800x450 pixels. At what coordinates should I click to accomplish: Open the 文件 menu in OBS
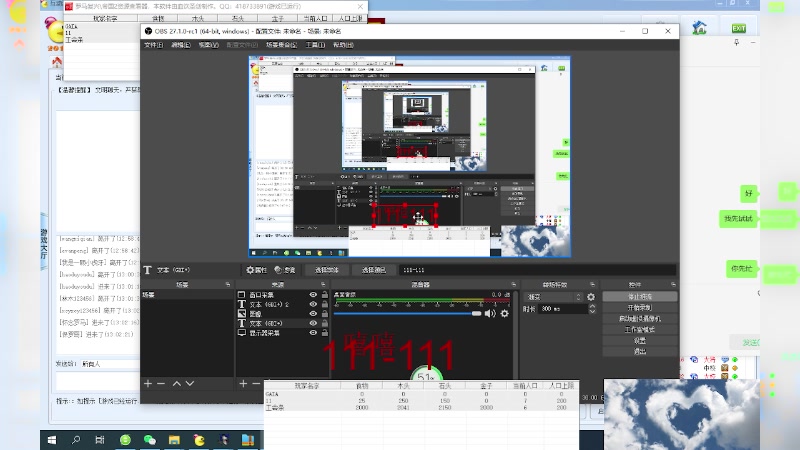[x=153, y=45]
